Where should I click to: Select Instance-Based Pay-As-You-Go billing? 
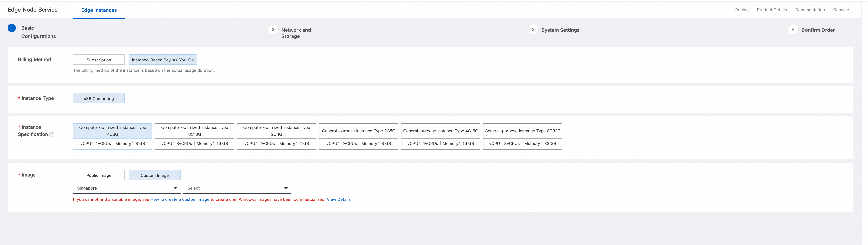[x=163, y=60]
